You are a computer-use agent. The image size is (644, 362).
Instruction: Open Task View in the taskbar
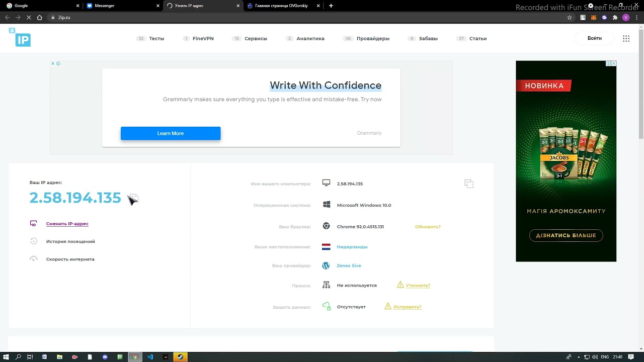point(30,357)
